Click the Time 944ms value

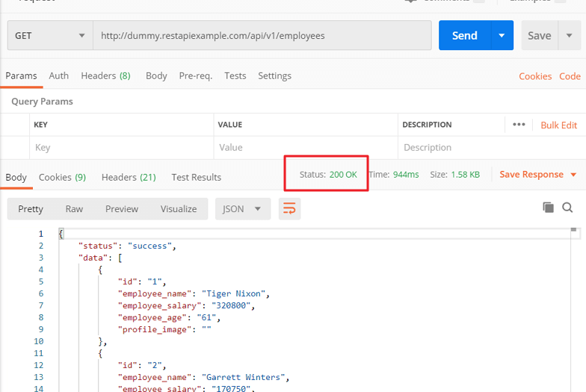(406, 175)
